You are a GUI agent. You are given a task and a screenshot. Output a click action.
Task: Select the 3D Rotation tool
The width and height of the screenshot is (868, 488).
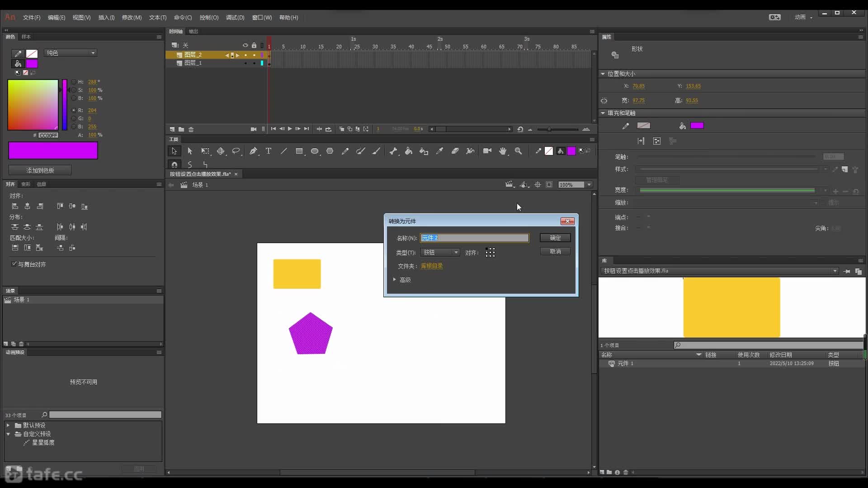pos(221,151)
